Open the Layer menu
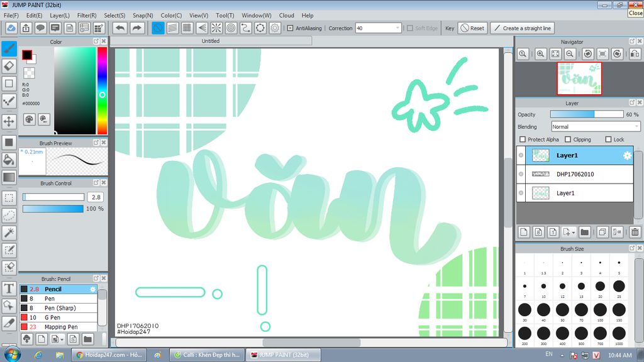 click(60, 15)
